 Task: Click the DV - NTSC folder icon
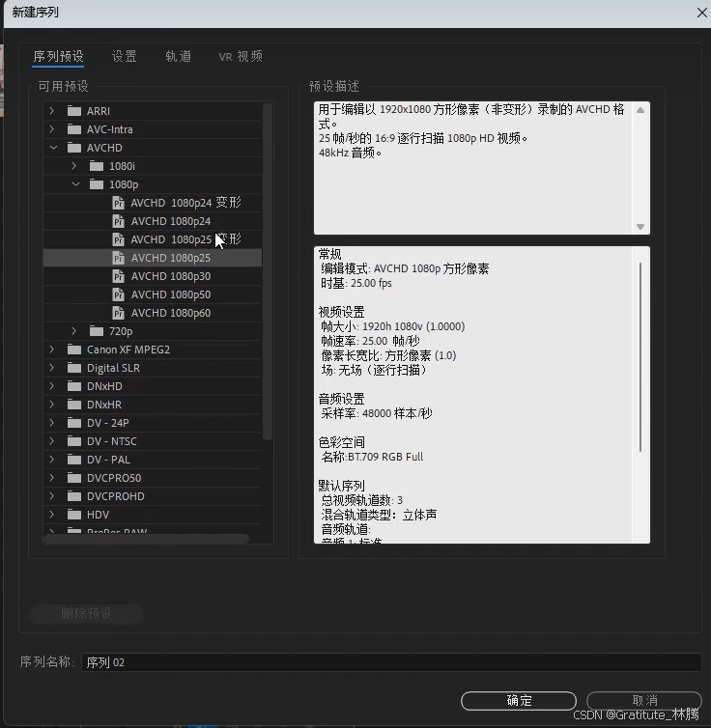(74, 441)
